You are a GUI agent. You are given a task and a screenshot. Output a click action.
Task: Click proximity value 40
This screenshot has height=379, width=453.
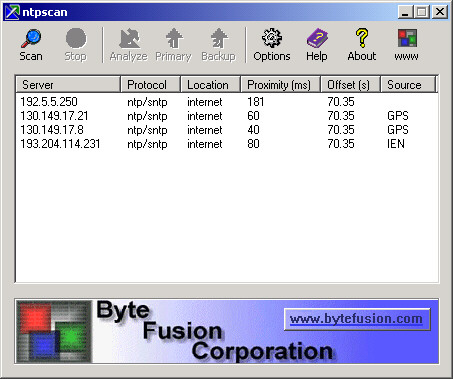(253, 130)
